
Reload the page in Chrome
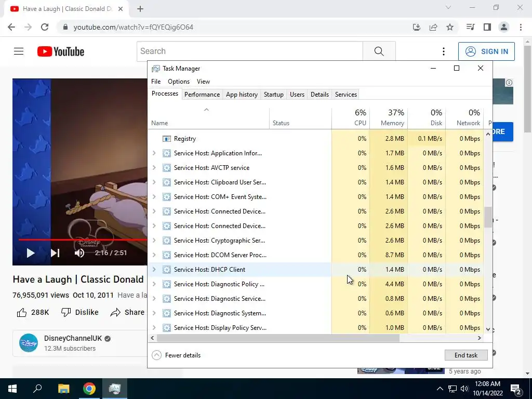(x=45, y=27)
